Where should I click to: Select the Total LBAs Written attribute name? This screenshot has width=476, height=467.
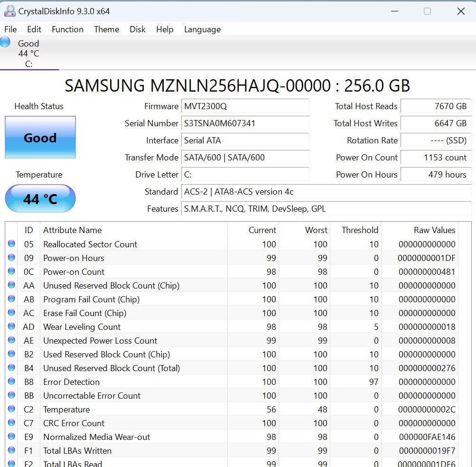77,450
